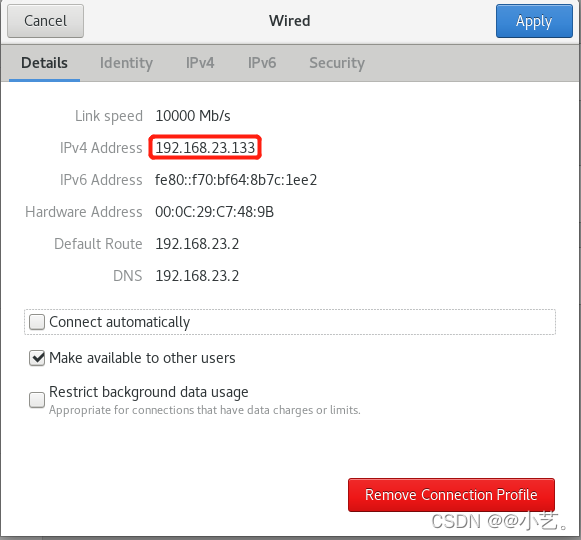The image size is (581, 540).
Task: Uncheck Make available to other users
Action: point(37,358)
